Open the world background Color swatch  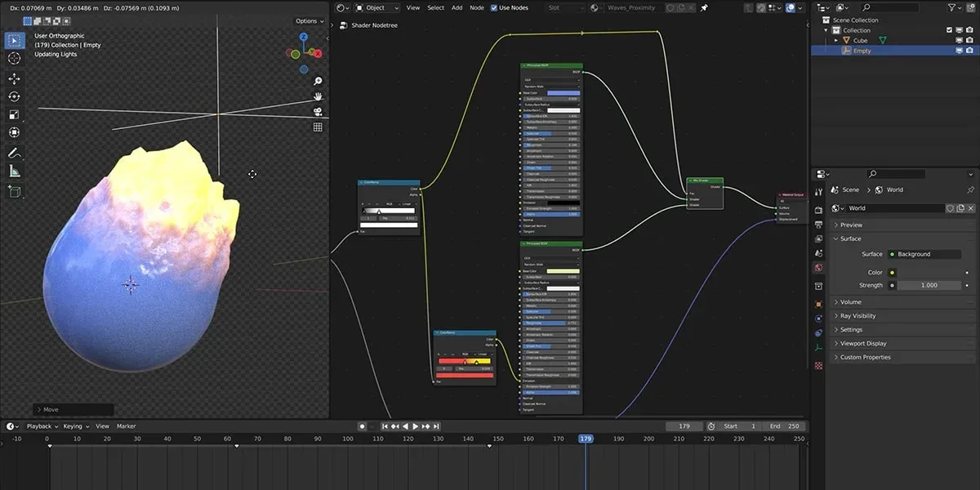coord(923,272)
